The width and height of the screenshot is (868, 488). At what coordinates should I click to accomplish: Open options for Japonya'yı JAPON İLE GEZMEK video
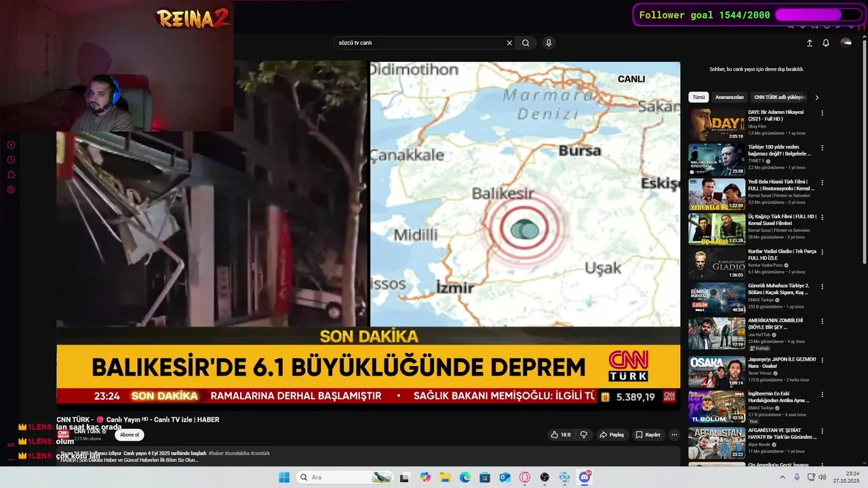click(x=822, y=361)
